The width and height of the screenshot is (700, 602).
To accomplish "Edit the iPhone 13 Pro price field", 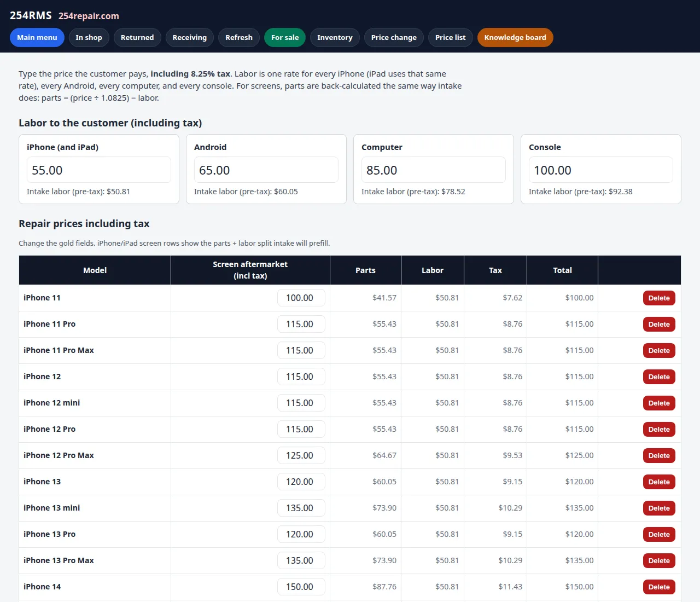I will pos(301,534).
